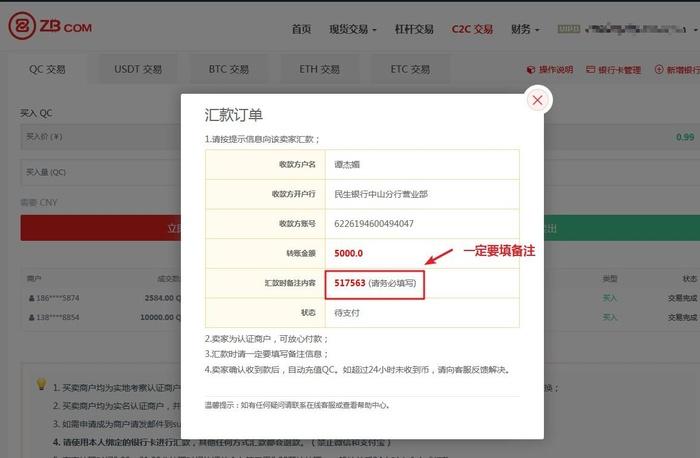Click the 买入价 price input field

point(100,137)
